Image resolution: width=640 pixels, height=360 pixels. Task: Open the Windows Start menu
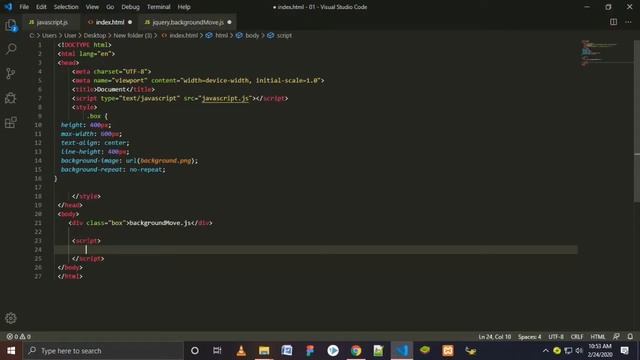point(11,351)
